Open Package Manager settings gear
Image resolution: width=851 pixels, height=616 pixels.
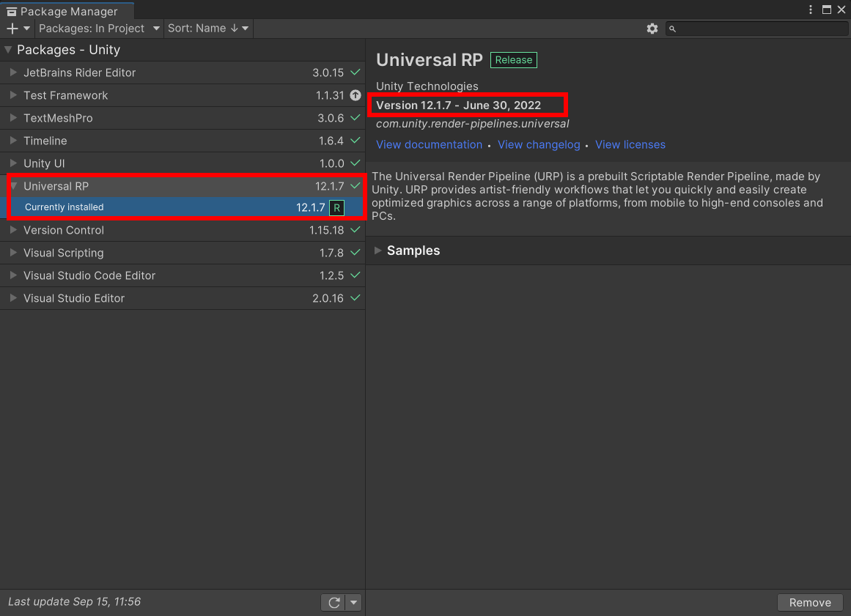(x=652, y=29)
